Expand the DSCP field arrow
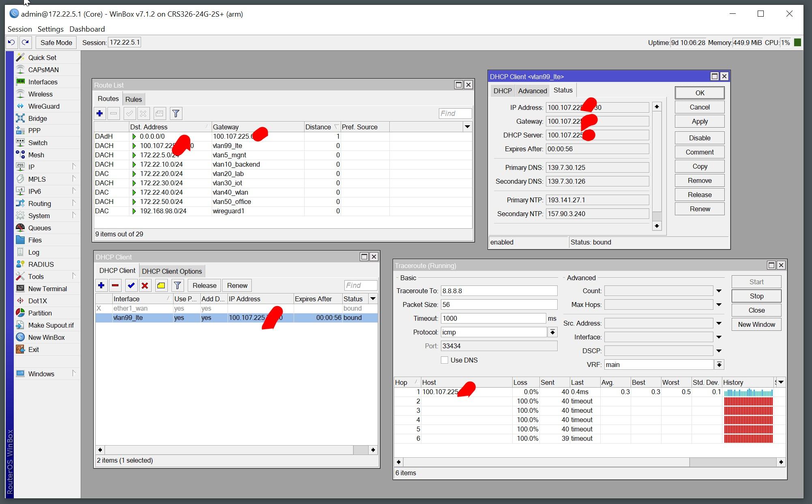This screenshot has height=504, width=812. (719, 351)
